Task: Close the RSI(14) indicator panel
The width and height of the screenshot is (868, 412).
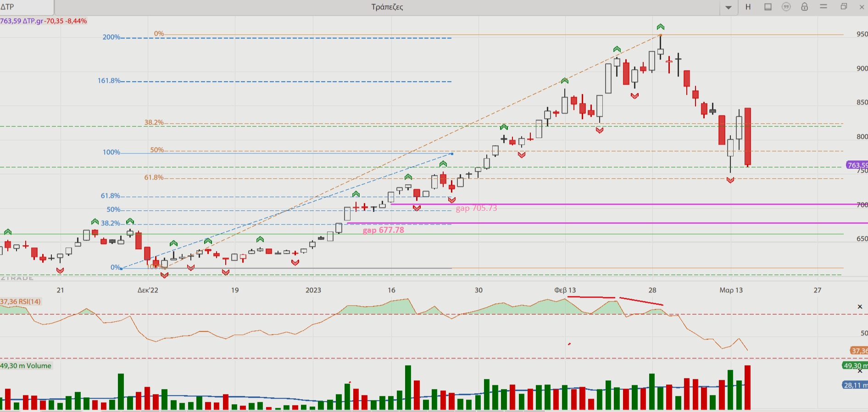Action: pos(860,307)
